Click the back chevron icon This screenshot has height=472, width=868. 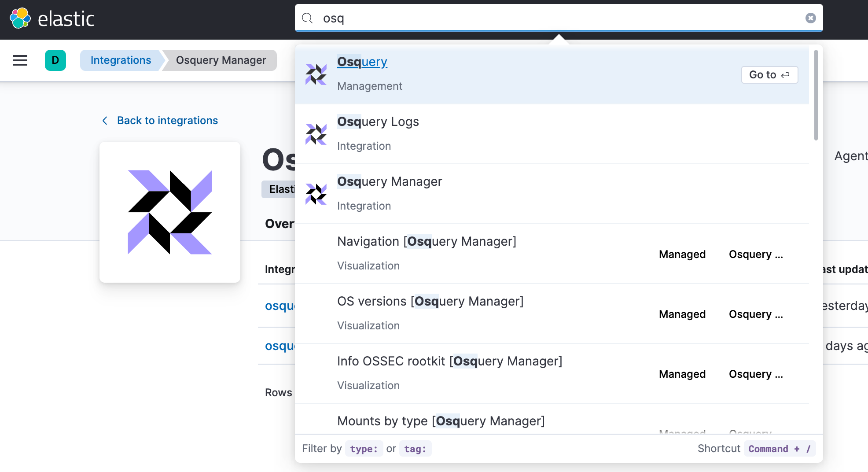click(105, 121)
